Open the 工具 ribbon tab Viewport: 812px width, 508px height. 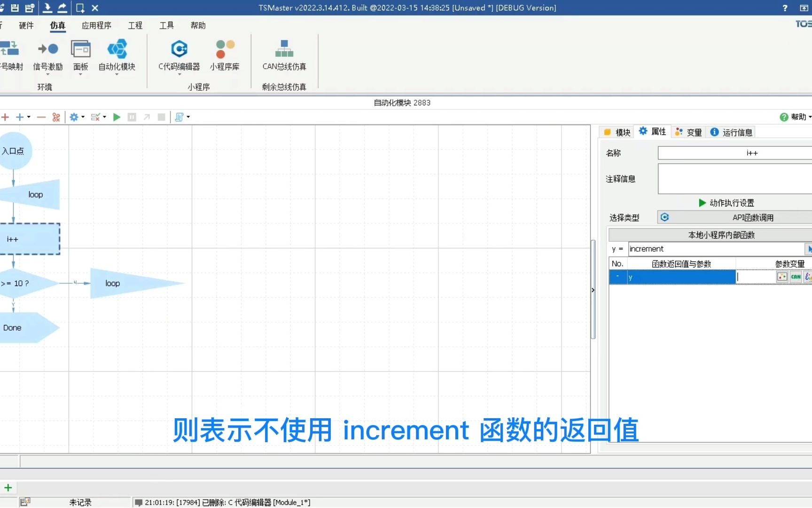coord(166,25)
